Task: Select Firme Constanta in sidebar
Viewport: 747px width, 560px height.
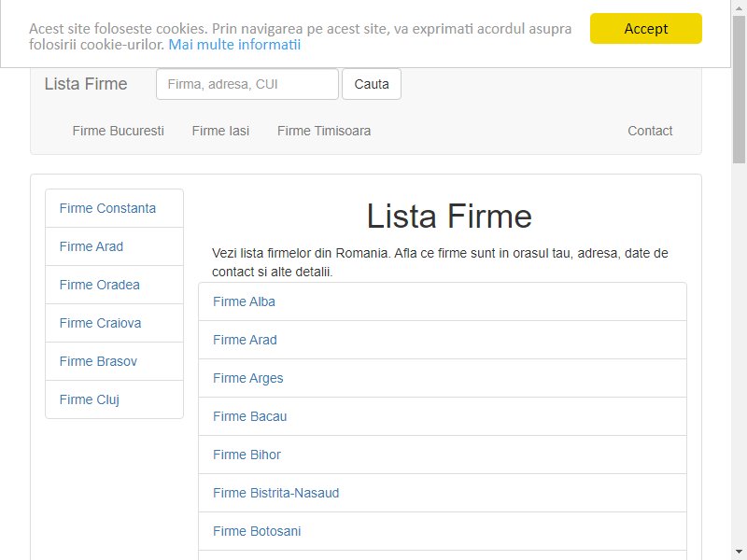Action: 114,208
